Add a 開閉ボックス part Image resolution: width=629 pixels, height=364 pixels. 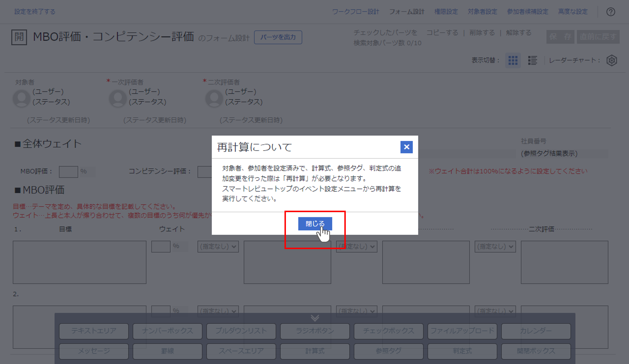coord(536,351)
